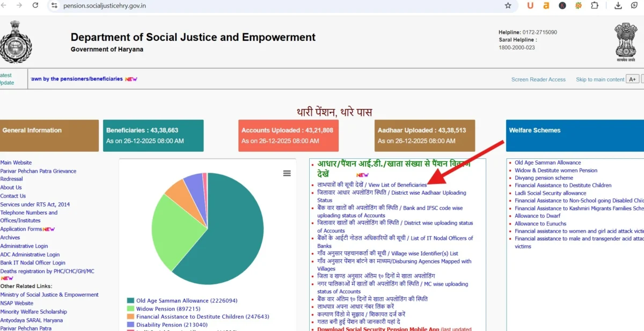
Task: Open the orange 'a' extension
Action: (546, 6)
